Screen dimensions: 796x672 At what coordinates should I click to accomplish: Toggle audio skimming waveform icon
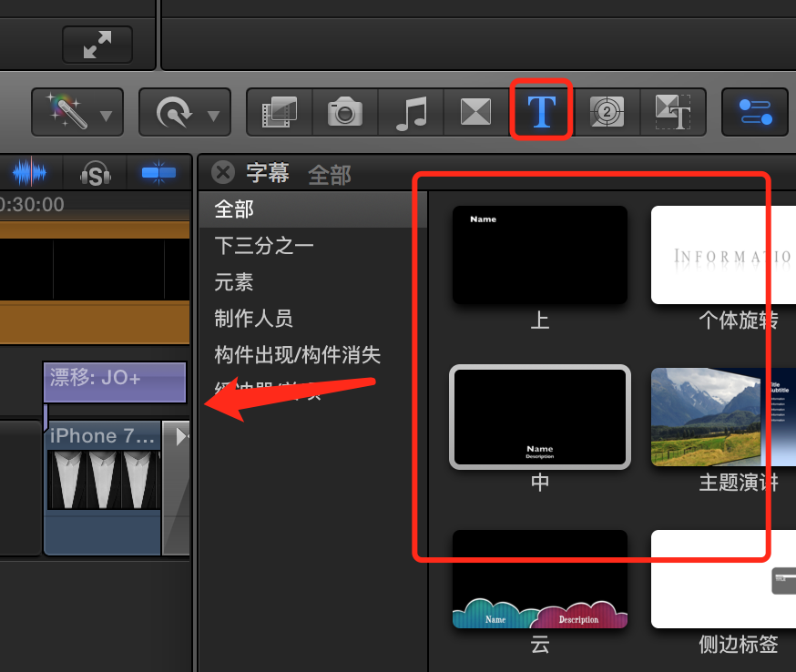pos(30,173)
